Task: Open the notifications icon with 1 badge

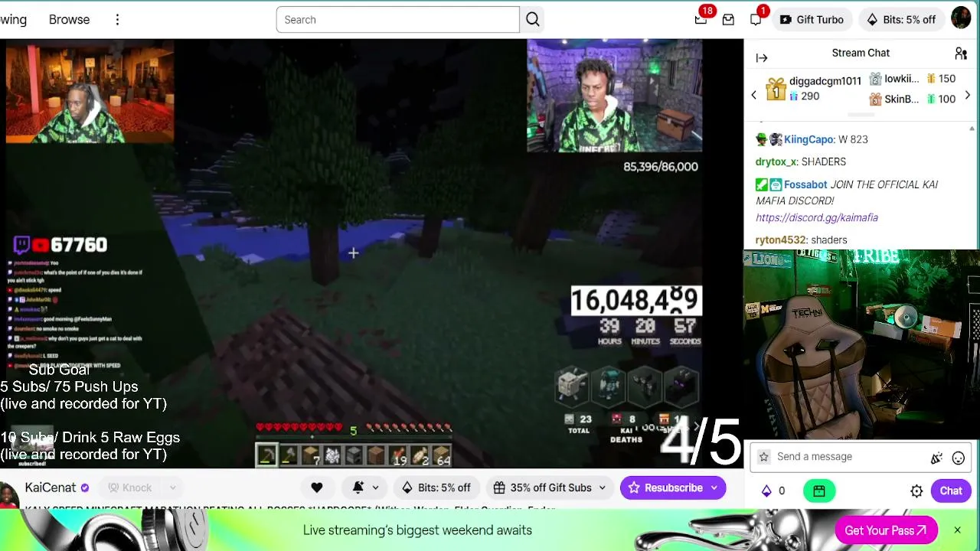Action: 756,19
